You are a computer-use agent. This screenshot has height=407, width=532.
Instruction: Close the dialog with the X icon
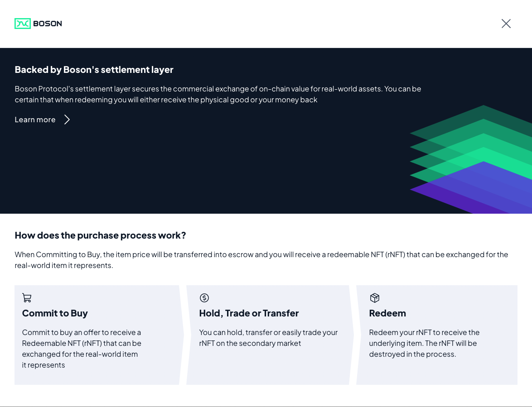(x=506, y=24)
